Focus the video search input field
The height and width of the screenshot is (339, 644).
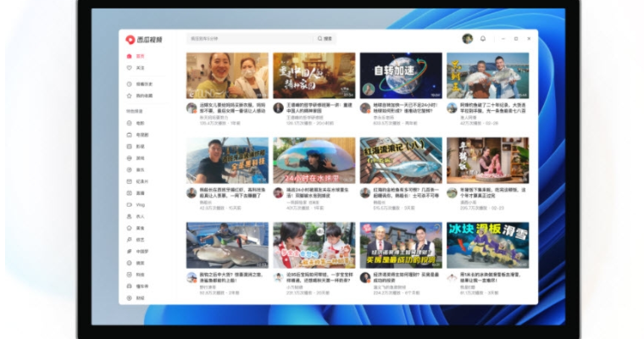coord(250,39)
